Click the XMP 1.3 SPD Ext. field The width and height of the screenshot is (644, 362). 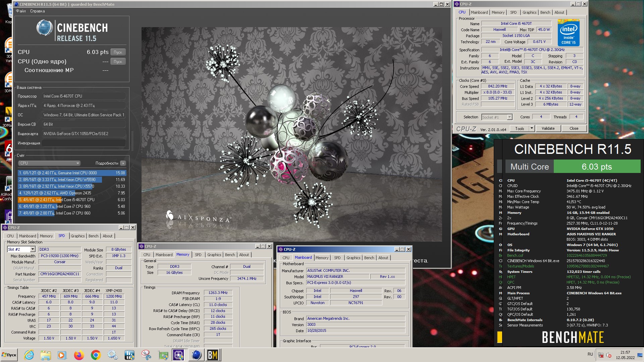(118, 256)
